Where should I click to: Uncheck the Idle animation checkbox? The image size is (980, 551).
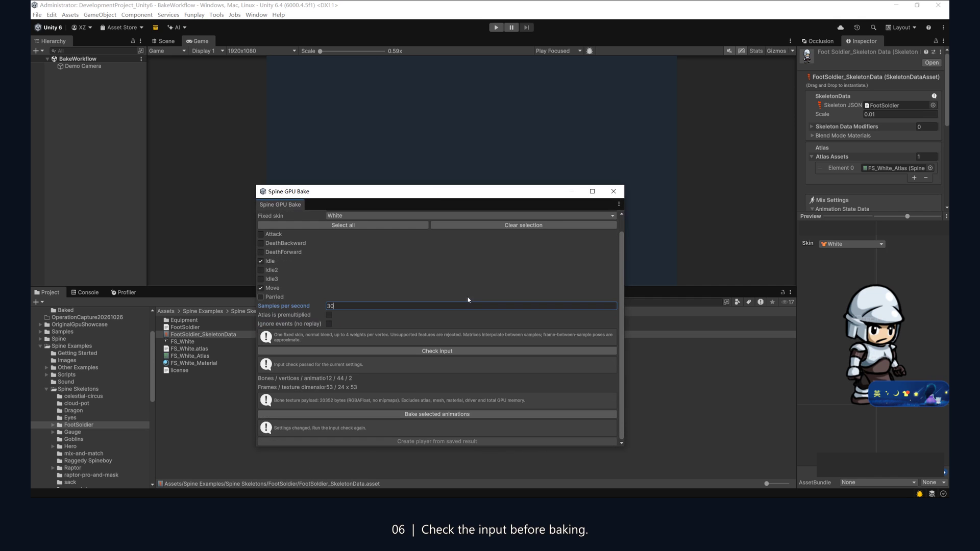pyautogui.click(x=261, y=261)
